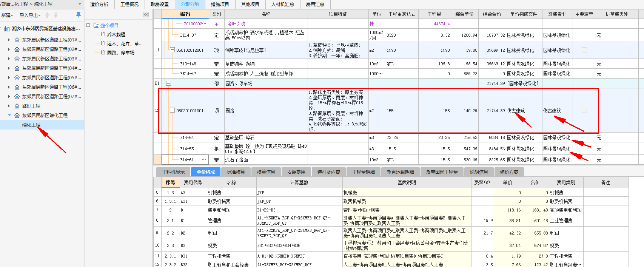This screenshot has height=267, width=644.
Task: Expand 东郊居民新区道路工程(01# node
Action: click(9, 40)
